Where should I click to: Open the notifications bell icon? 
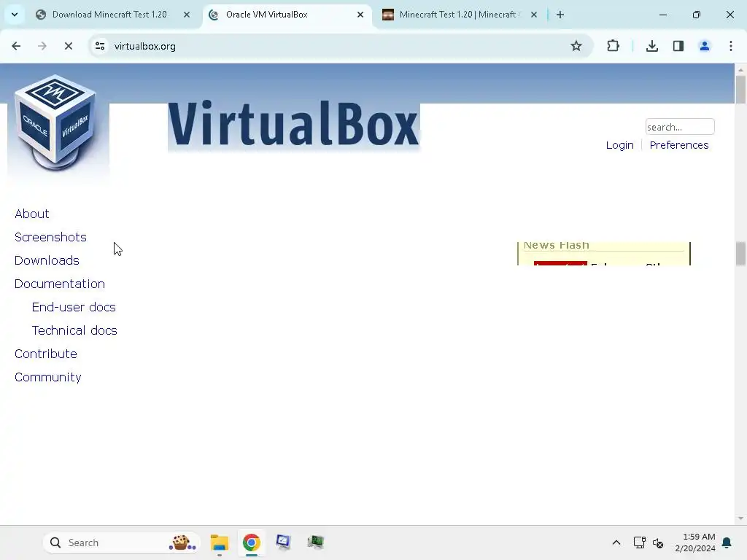point(727,542)
